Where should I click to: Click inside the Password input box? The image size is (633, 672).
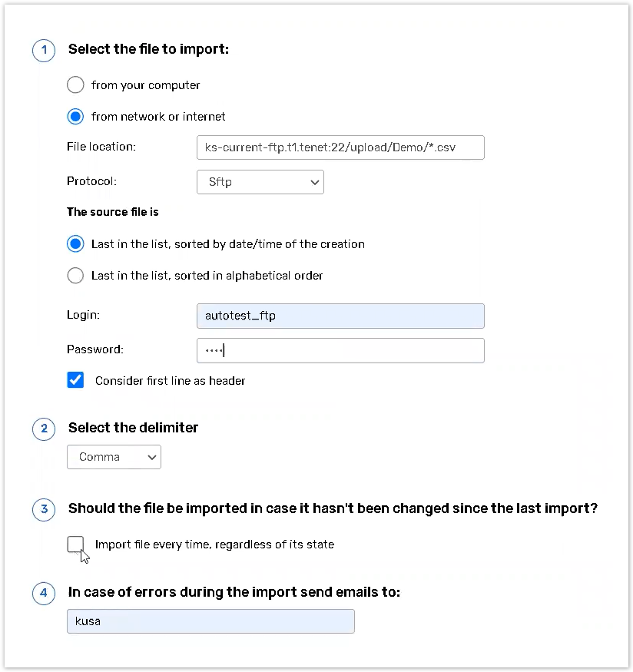click(340, 350)
